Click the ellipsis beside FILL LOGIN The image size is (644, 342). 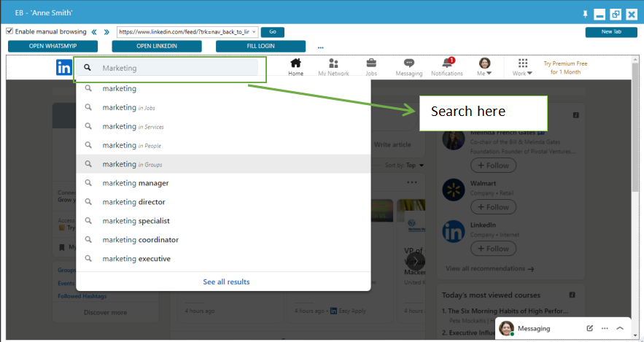click(320, 47)
